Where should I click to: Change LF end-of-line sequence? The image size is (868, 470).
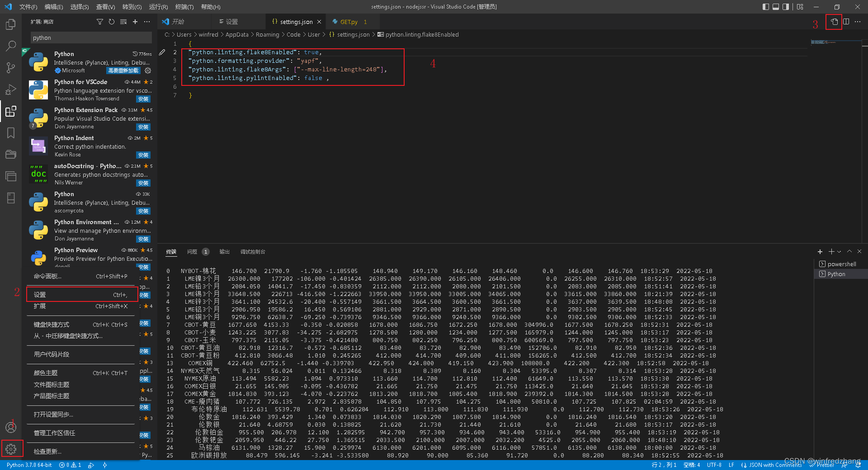pyautogui.click(x=731, y=465)
